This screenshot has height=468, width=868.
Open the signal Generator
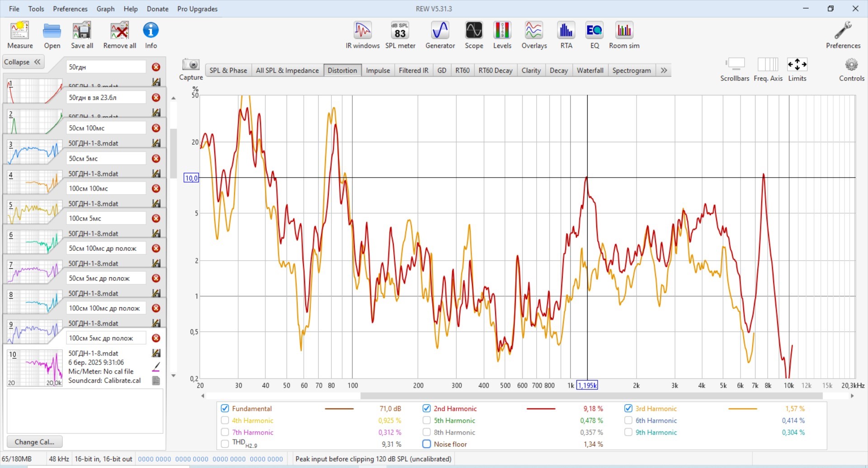pos(440,35)
